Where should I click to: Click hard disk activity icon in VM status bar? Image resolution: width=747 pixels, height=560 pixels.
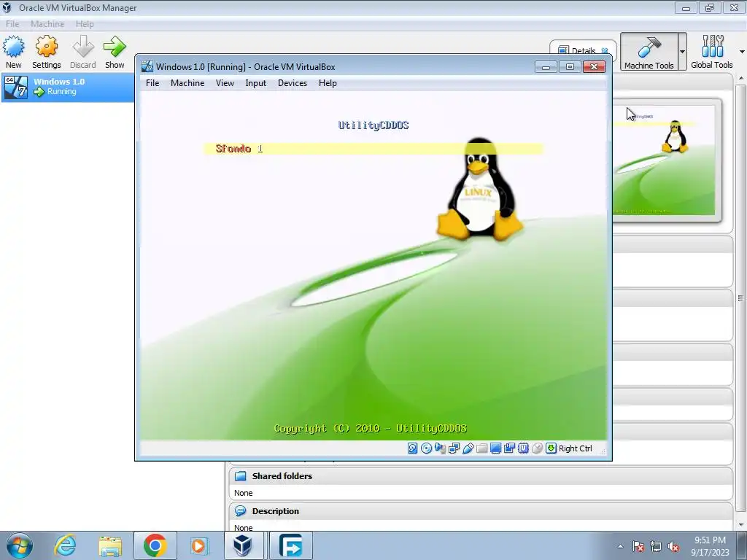[413, 448]
